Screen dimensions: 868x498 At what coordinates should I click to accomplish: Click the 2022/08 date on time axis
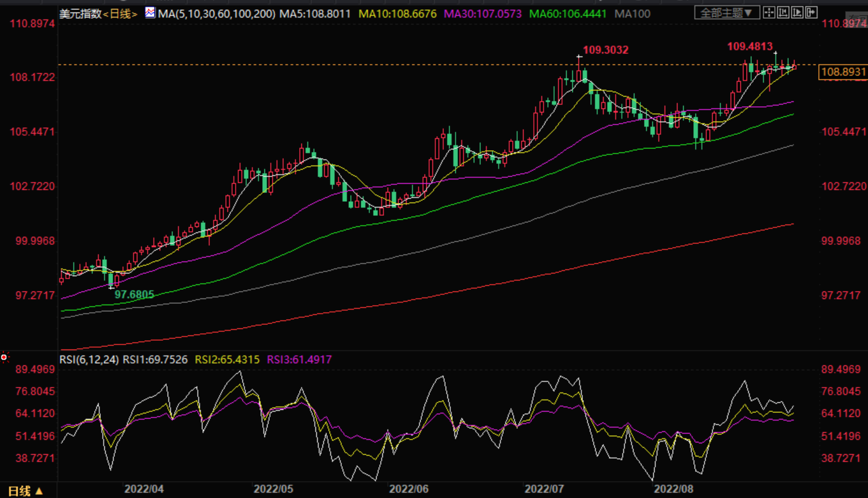673,489
